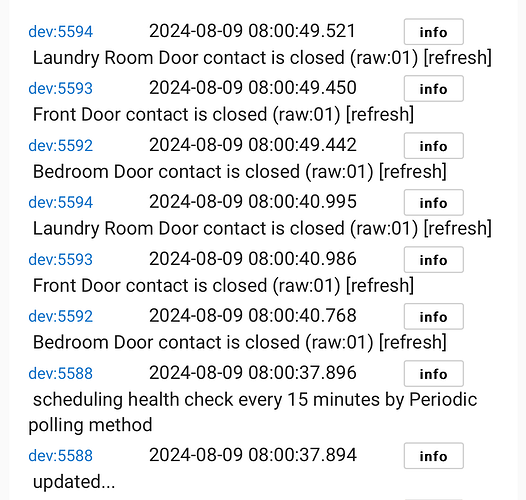Select the scheduling health check log message
The height and width of the screenshot is (500, 526).
click(253, 412)
